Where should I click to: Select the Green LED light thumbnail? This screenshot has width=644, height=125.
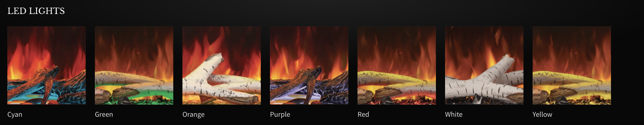click(x=134, y=65)
